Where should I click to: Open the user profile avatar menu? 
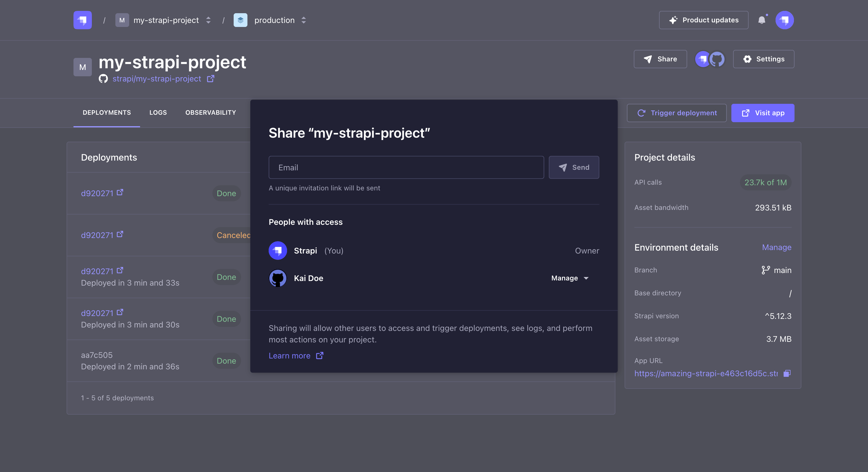[784, 20]
